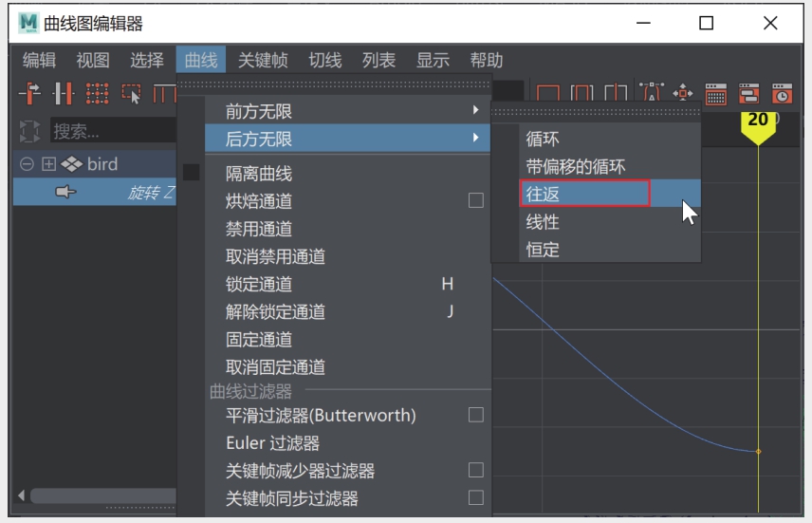Select 锁定通道 menu entry

coord(347,284)
